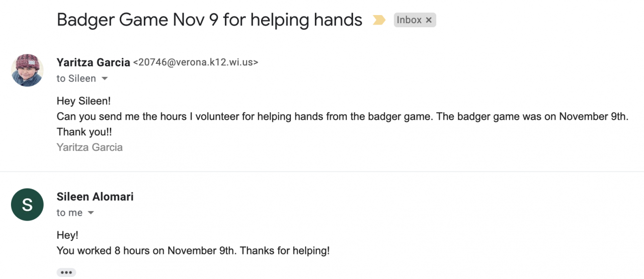644x279 pixels.
Task: Click Sileen Alomari's green S avatar
Action: [27, 205]
